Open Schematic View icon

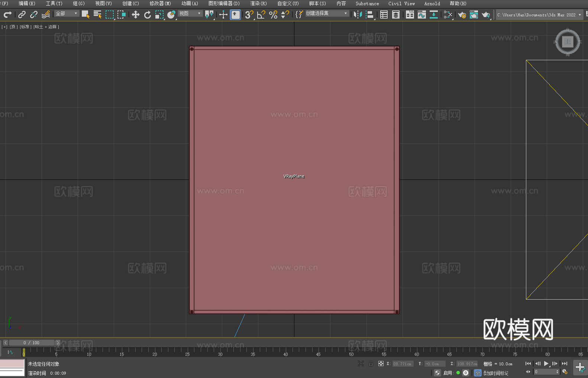pos(434,14)
